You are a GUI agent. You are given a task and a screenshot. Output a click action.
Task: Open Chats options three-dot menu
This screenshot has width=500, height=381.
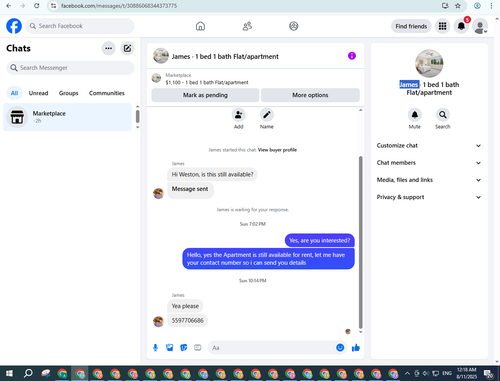click(x=108, y=48)
